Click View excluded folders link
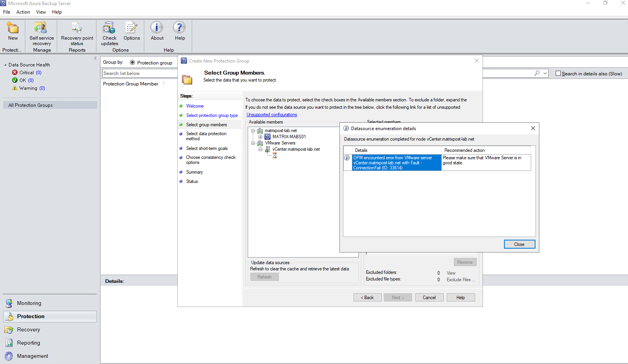 (451, 273)
